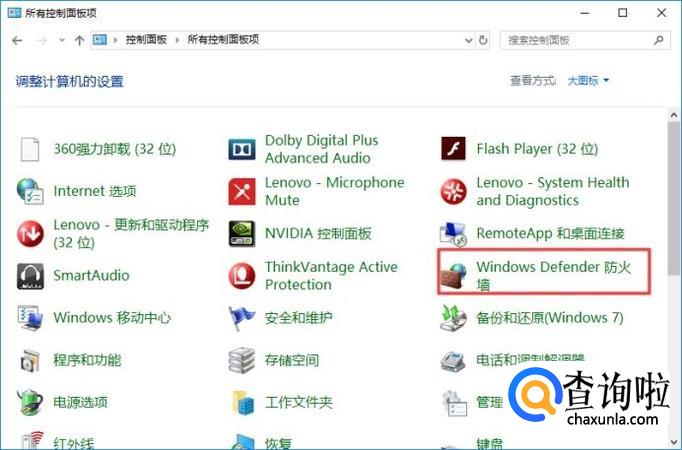This screenshot has width=682, height=450.
Task: Click the vertical scrollbar up arrow
Action: (674, 115)
